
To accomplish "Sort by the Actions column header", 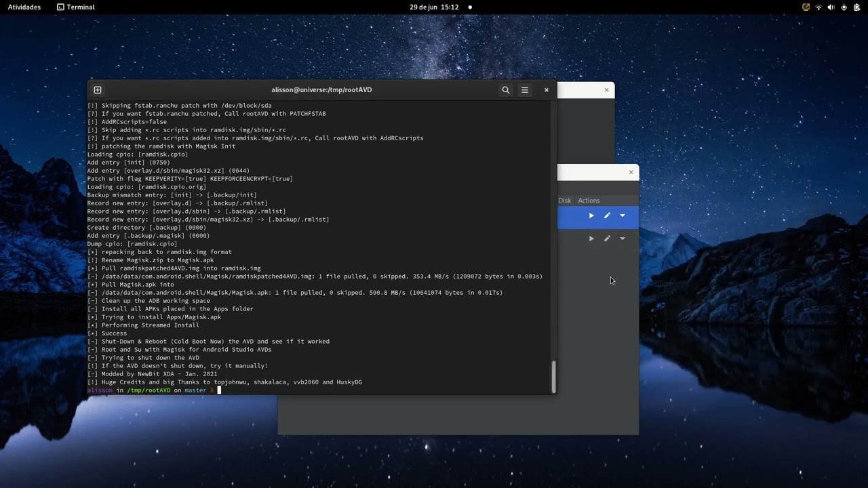I will 589,201.
